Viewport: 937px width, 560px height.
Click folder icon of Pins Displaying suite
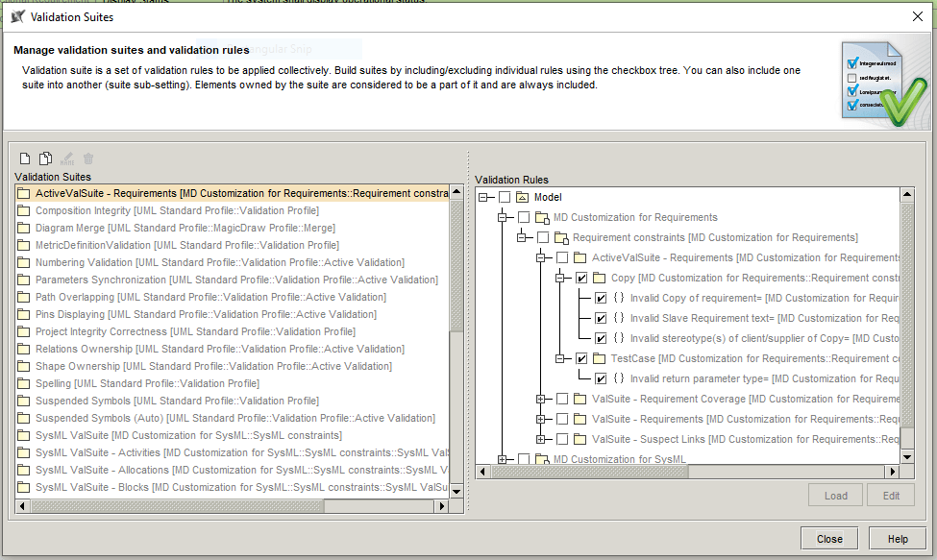tap(24, 315)
